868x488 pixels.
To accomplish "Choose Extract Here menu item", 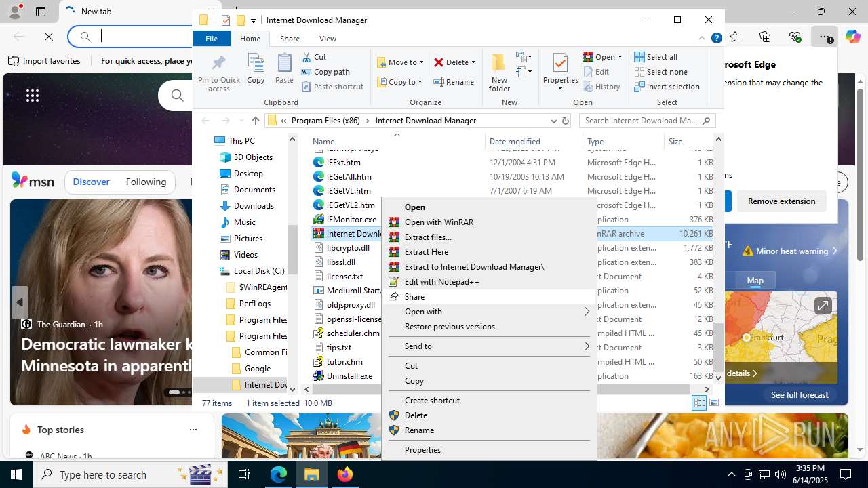I will [x=488, y=252].
